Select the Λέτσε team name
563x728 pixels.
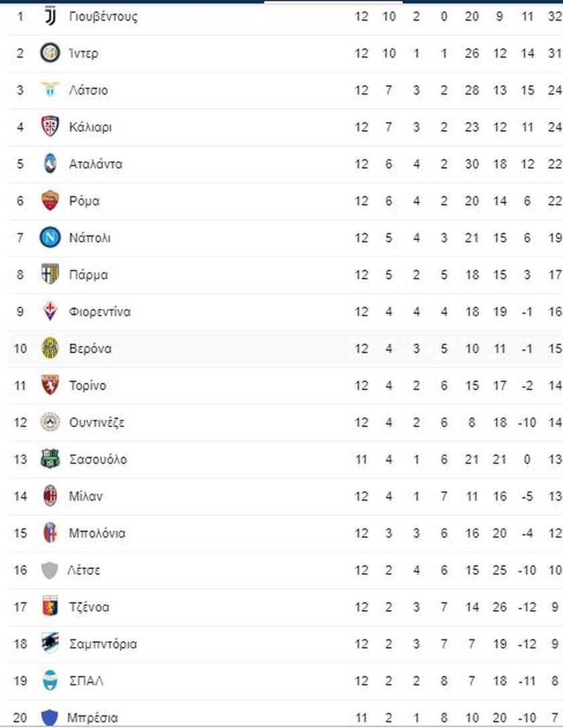coord(84,570)
